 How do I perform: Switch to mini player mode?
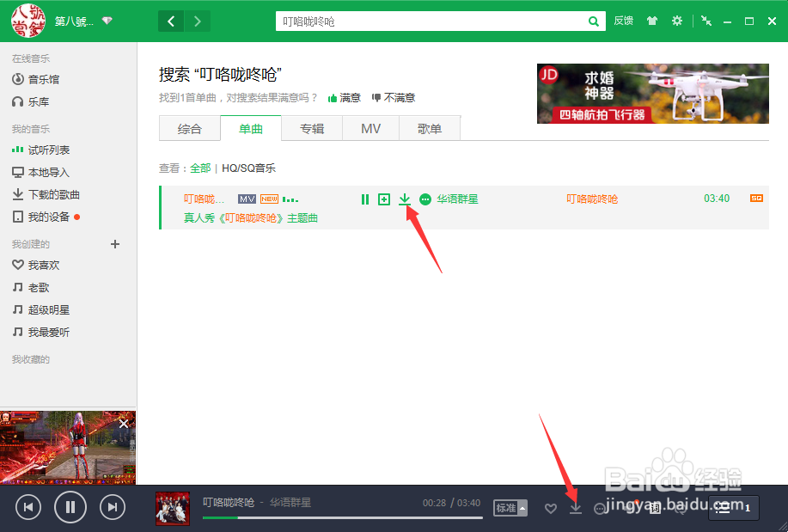[706, 21]
